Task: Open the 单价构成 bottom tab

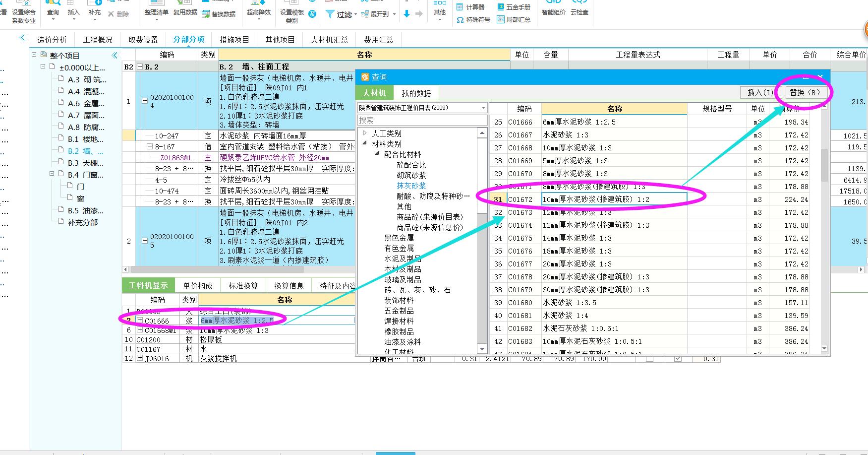Action: [x=197, y=286]
